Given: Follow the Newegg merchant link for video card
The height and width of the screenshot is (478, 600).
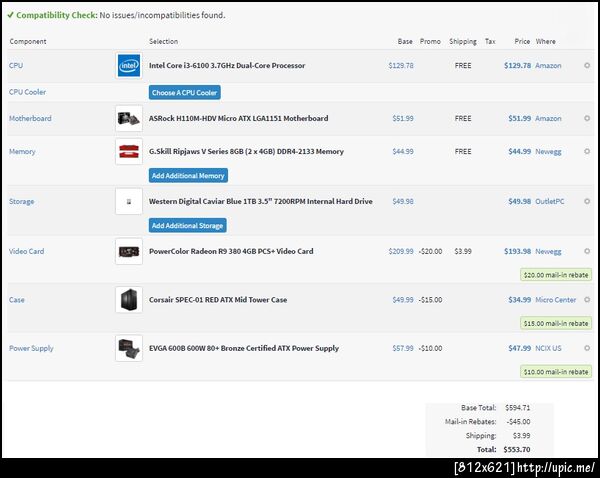Looking at the screenshot, I should pyautogui.click(x=548, y=251).
